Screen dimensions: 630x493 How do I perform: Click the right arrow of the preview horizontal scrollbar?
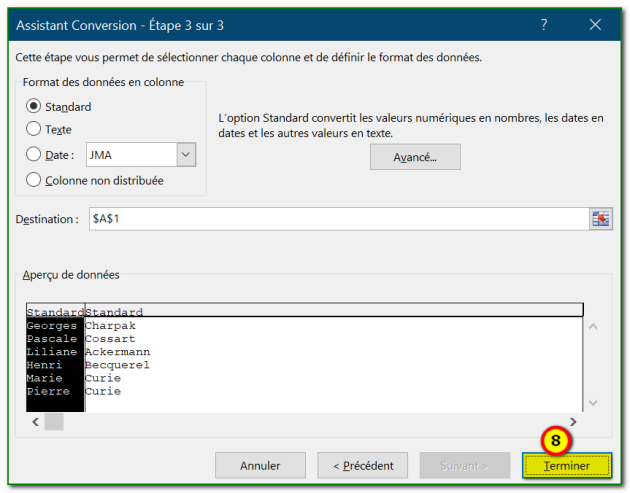(573, 422)
